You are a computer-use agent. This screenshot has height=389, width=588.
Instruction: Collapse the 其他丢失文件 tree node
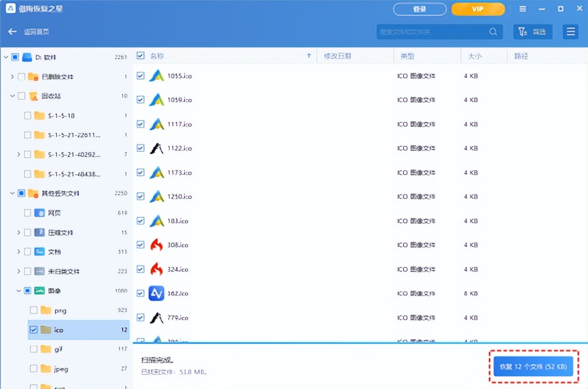[x=12, y=193]
